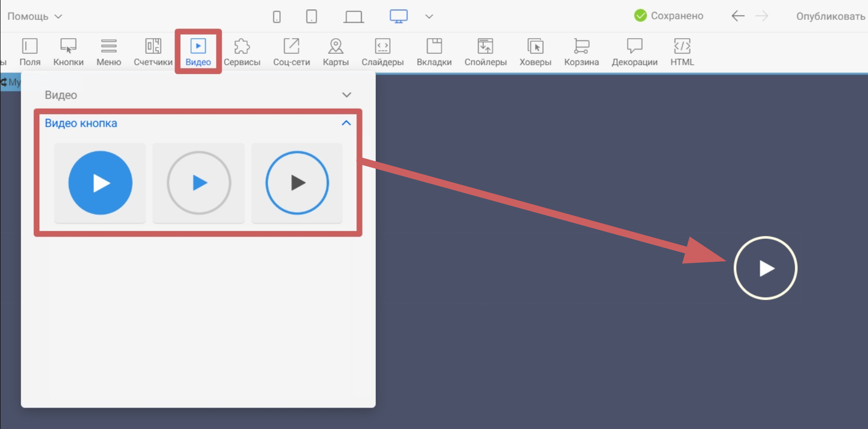Open the Меню elements tab
Viewport: 868px width, 429px height.
click(109, 52)
